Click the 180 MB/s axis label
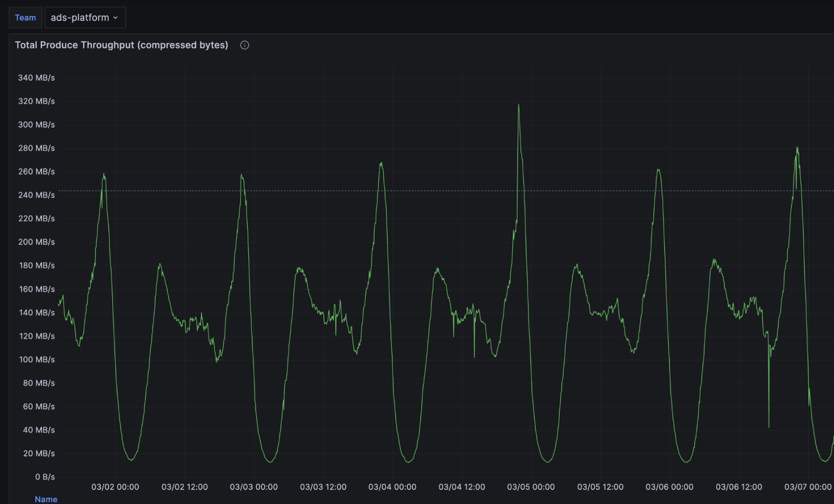This screenshot has width=834, height=504. [x=37, y=266]
